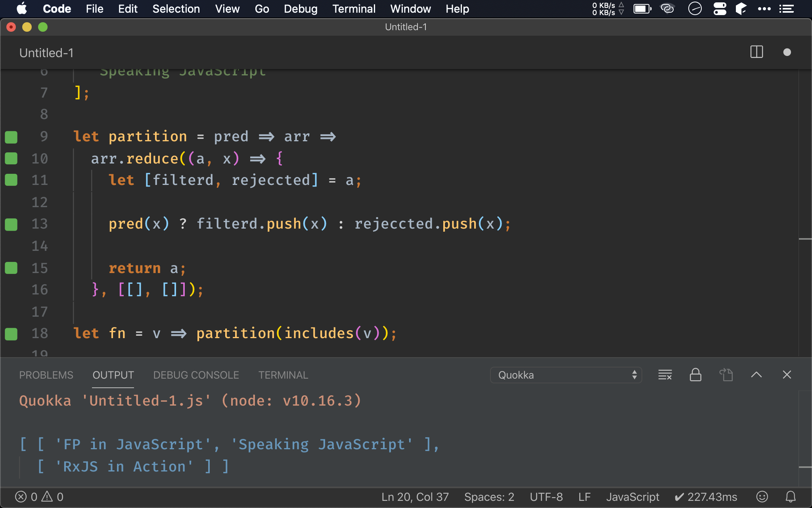This screenshot has height=508, width=812.
Task: Click the Quokka green indicator on line 10
Action: pyautogui.click(x=11, y=158)
